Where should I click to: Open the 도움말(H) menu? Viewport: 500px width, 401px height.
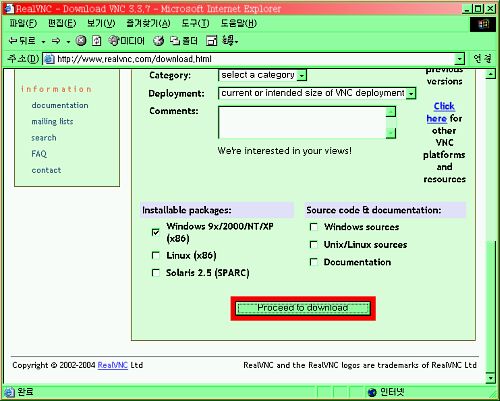pyautogui.click(x=238, y=23)
